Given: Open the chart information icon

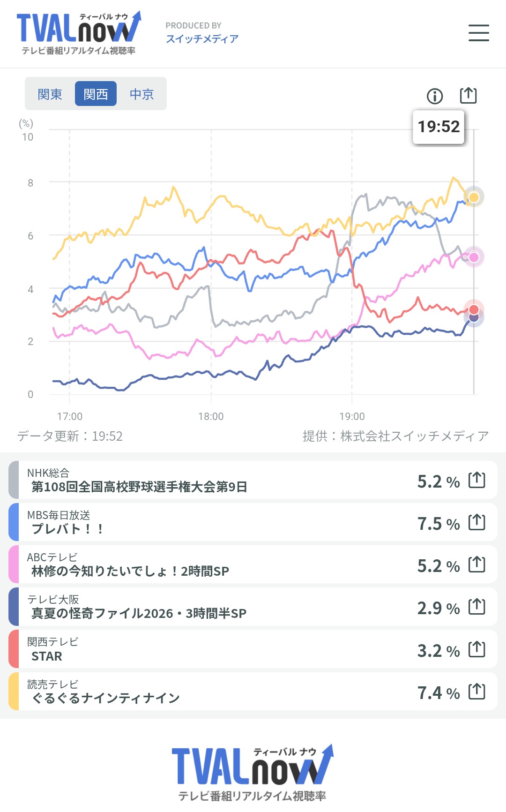Looking at the screenshot, I should [435, 96].
